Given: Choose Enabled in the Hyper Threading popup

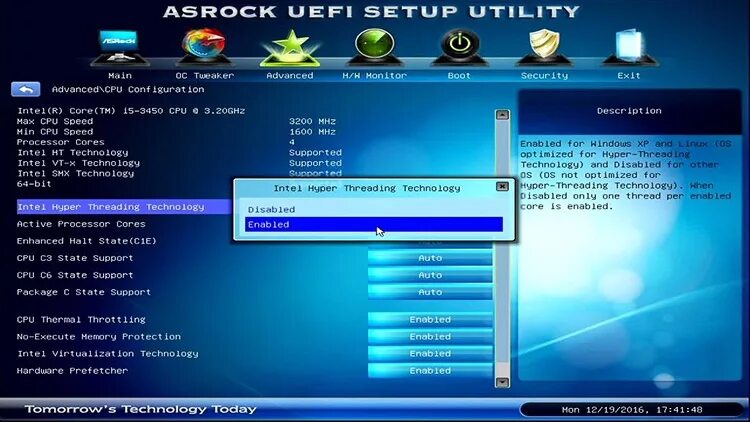Looking at the screenshot, I should click(374, 224).
